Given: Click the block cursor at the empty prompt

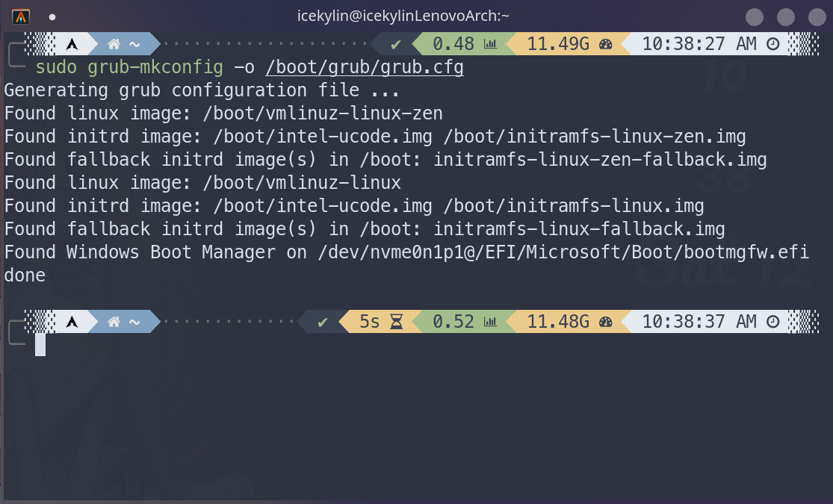Looking at the screenshot, I should coord(40,344).
